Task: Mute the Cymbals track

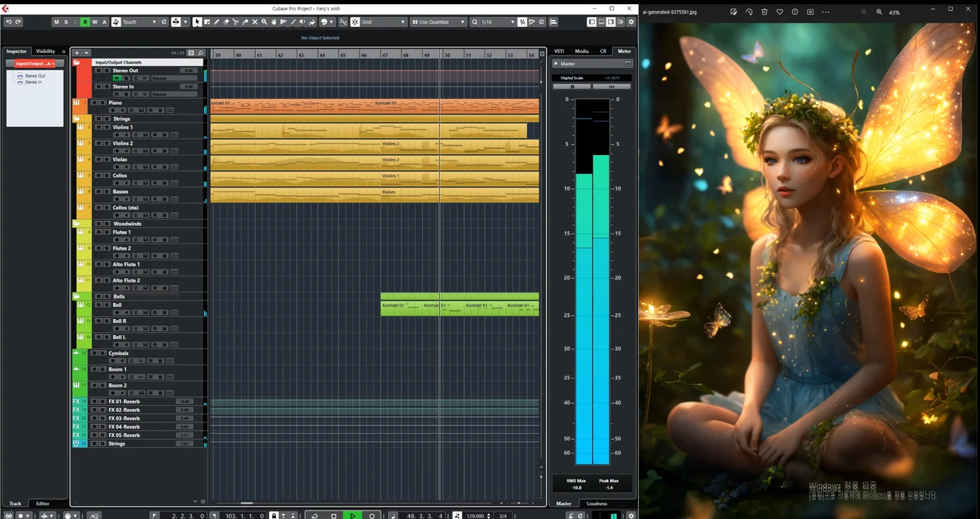Action: pos(94,353)
